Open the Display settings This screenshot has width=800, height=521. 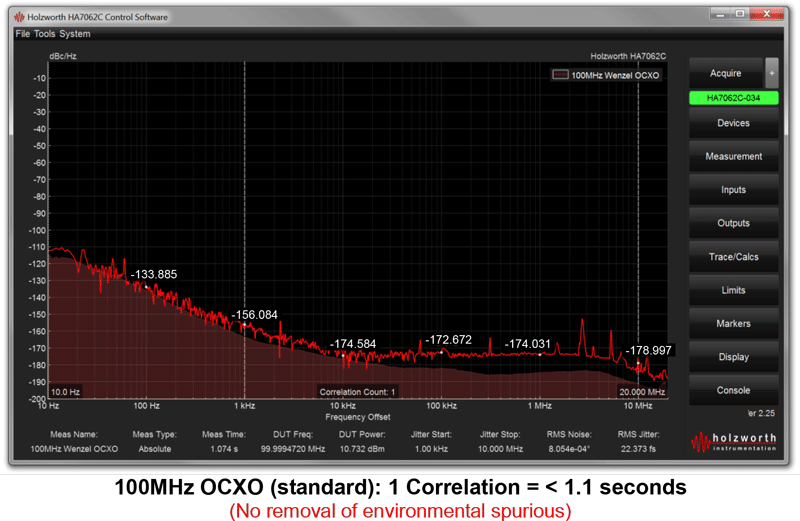[x=733, y=357]
